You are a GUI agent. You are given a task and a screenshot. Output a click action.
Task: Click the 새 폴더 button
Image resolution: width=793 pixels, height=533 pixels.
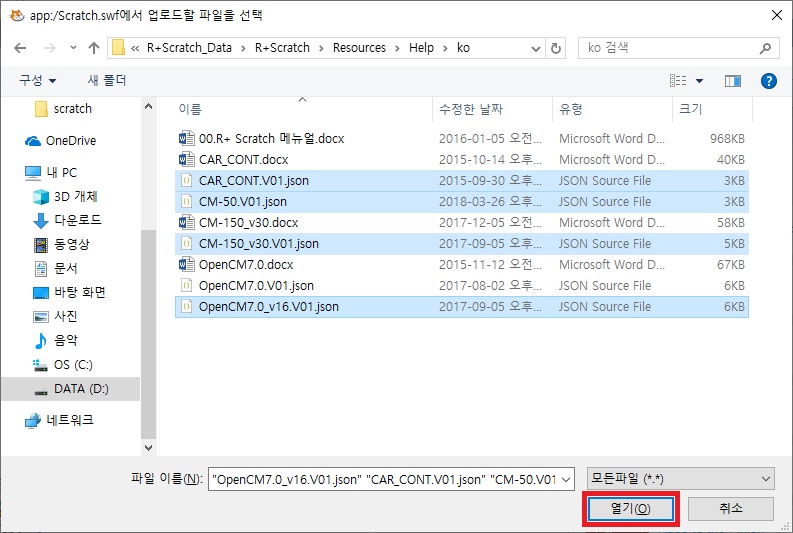107,80
